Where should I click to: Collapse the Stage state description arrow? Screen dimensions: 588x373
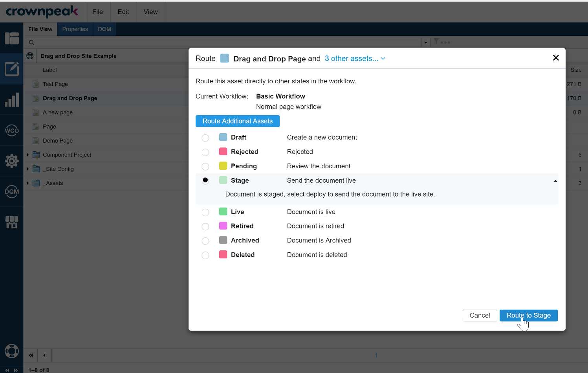click(x=555, y=181)
